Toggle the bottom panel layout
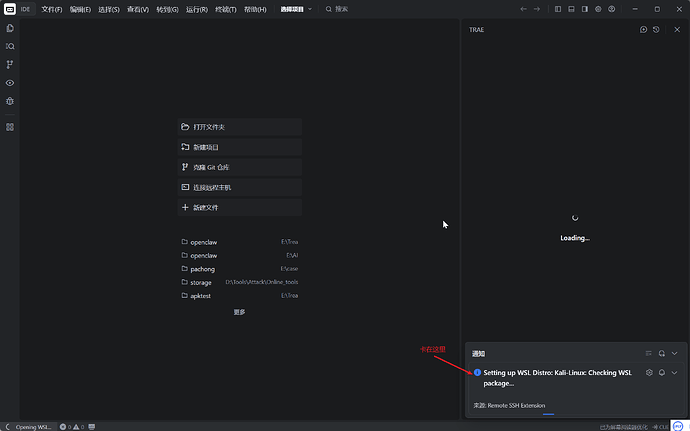 pos(571,9)
